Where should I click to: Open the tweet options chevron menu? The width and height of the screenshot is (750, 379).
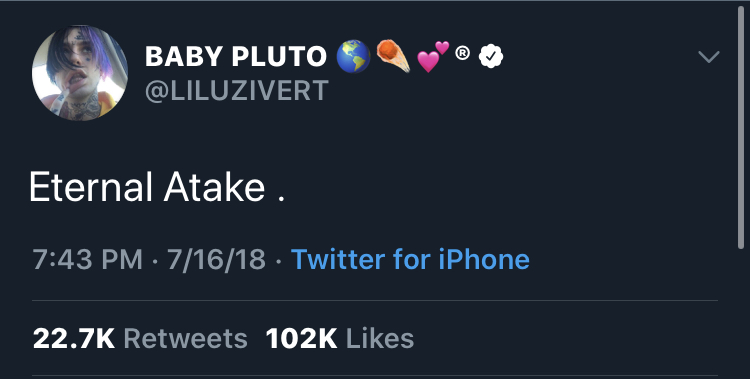pyautogui.click(x=708, y=56)
